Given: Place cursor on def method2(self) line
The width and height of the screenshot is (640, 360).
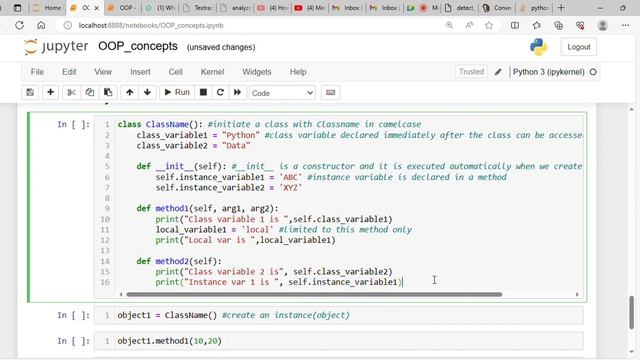Looking at the screenshot, I should point(179,261).
